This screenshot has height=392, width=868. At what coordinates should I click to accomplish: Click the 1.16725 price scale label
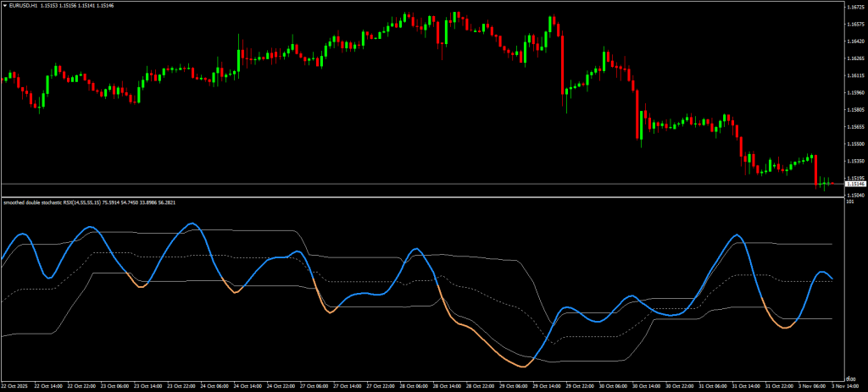click(854, 8)
